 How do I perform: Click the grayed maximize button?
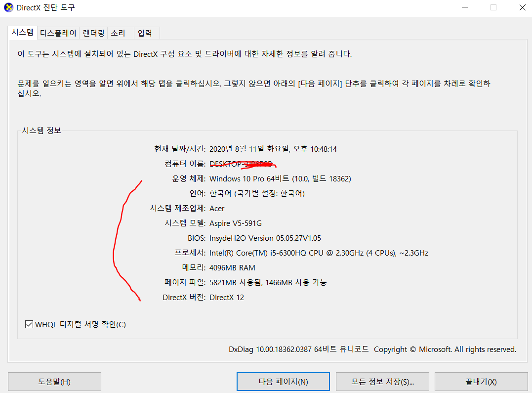coord(492,7)
